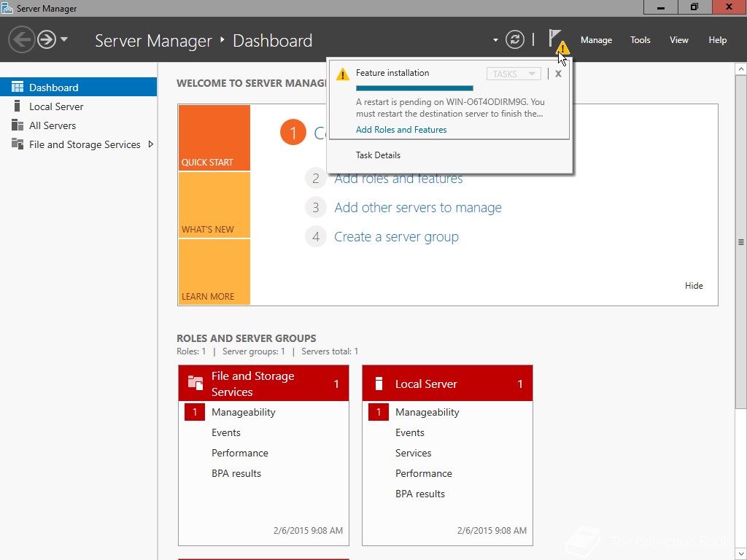Click File and Storage Services sidebar icon
This screenshot has width=747, height=560.
tap(18, 144)
